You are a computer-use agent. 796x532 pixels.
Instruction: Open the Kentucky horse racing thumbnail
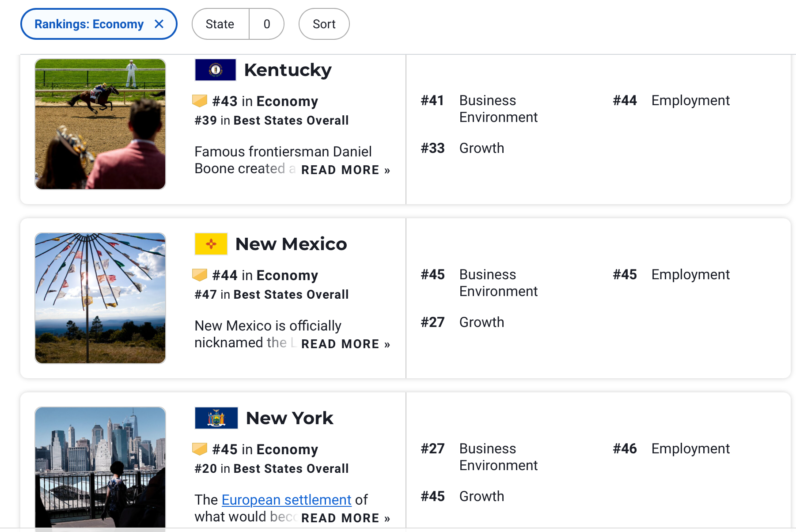[100, 124]
